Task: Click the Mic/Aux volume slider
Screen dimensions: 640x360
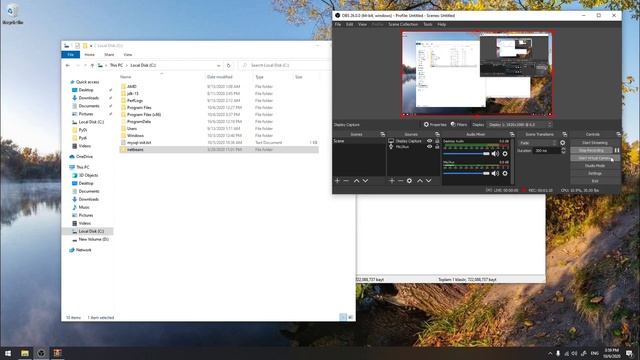Action: pos(467,173)
